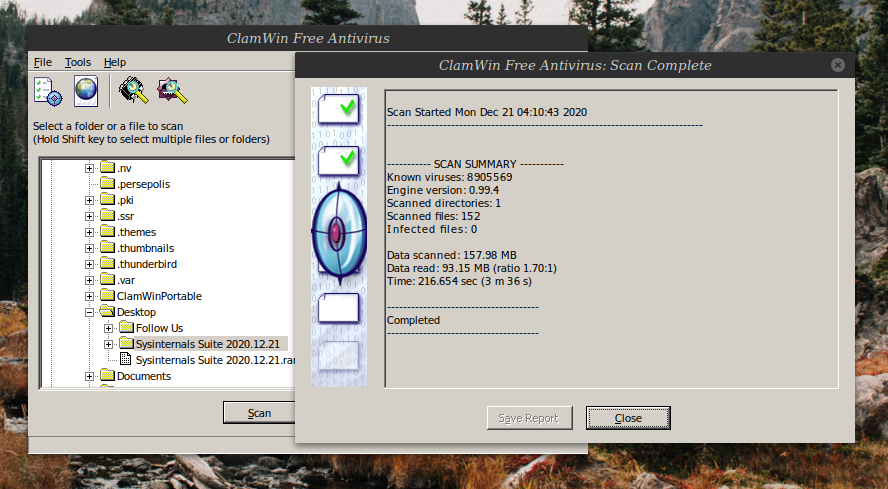The width and height of the screenshot is (888, 489).
Task: Click the .persepolis folder name
Action: [144, 184]
